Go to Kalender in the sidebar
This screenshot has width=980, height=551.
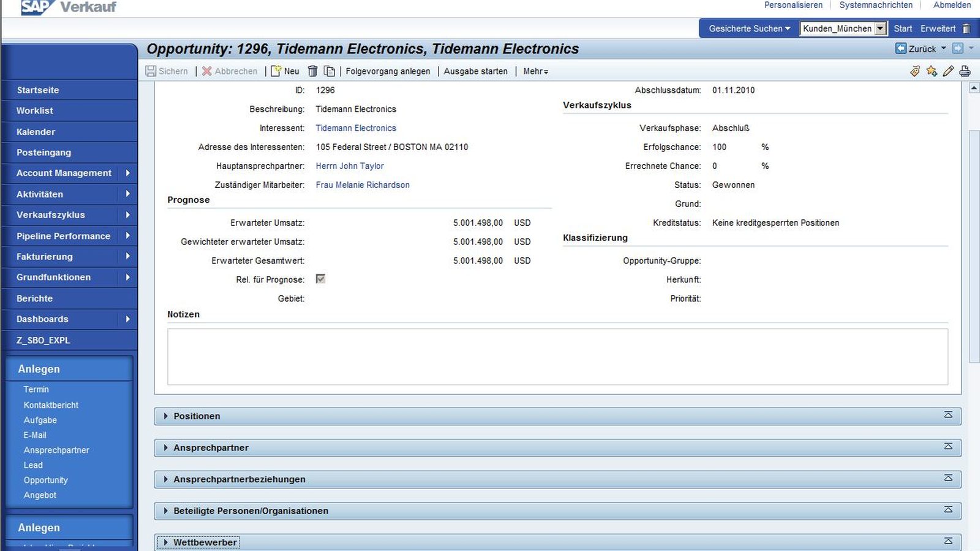(69, 132)
